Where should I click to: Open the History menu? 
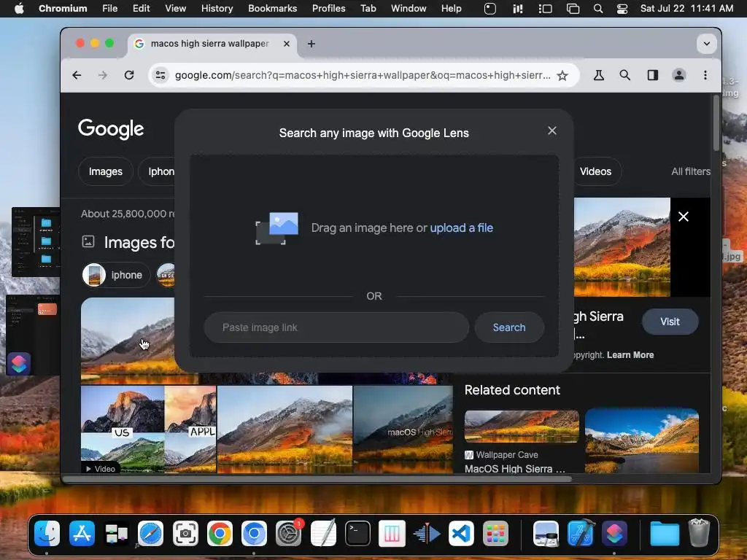pos(217,9)
